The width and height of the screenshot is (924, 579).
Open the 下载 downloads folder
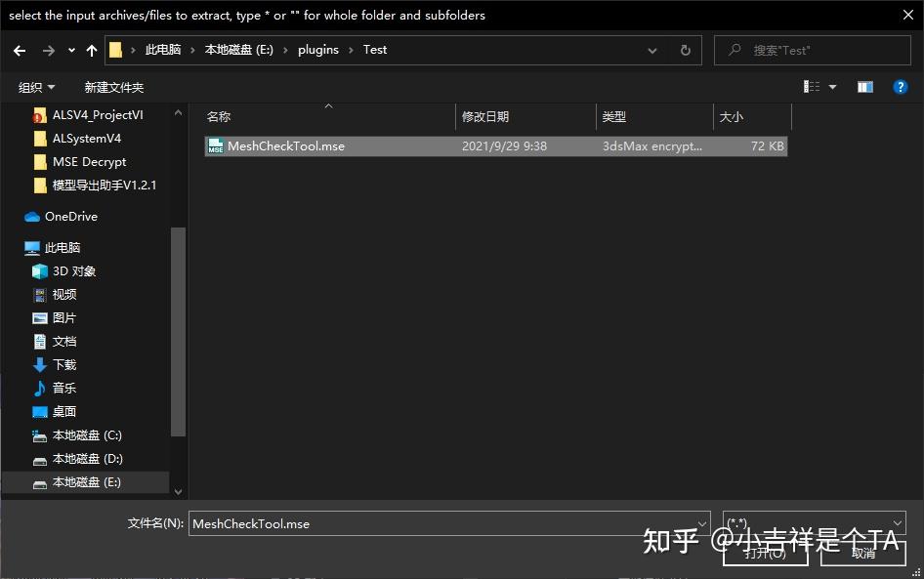pyautogui.click(x=61, y=364)
